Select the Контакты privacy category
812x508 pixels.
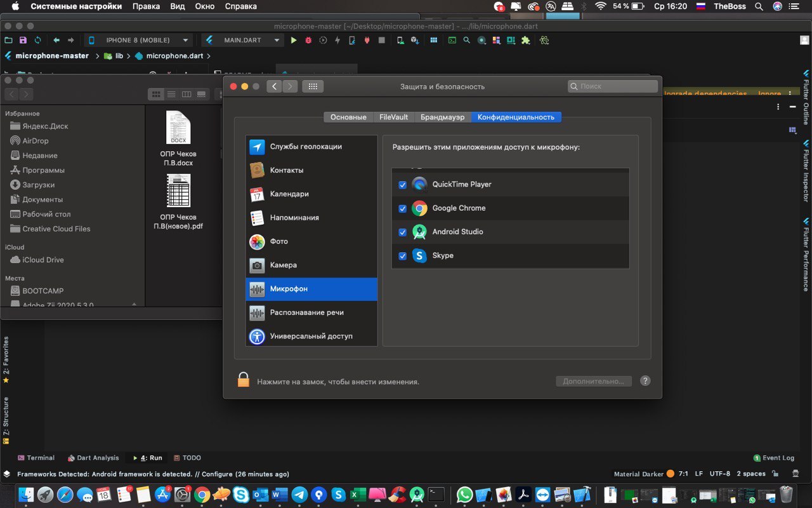[x=311, y=170]
